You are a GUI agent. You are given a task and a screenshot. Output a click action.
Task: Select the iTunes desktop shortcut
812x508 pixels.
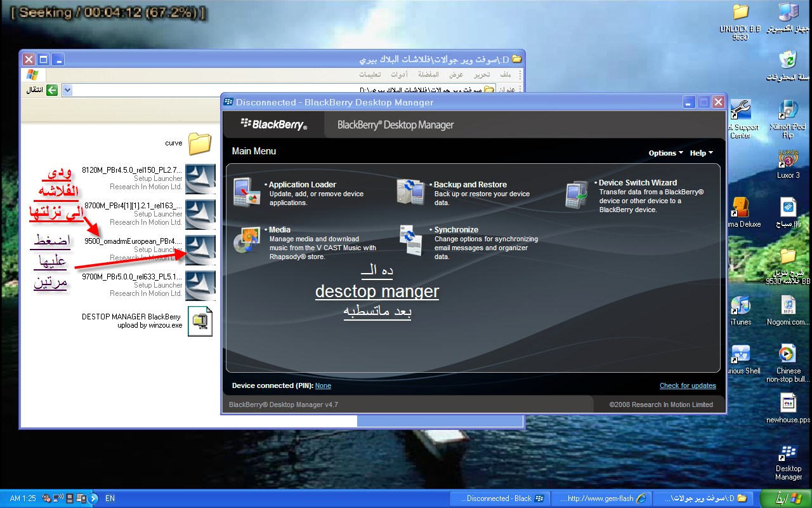tap(740, 305)
